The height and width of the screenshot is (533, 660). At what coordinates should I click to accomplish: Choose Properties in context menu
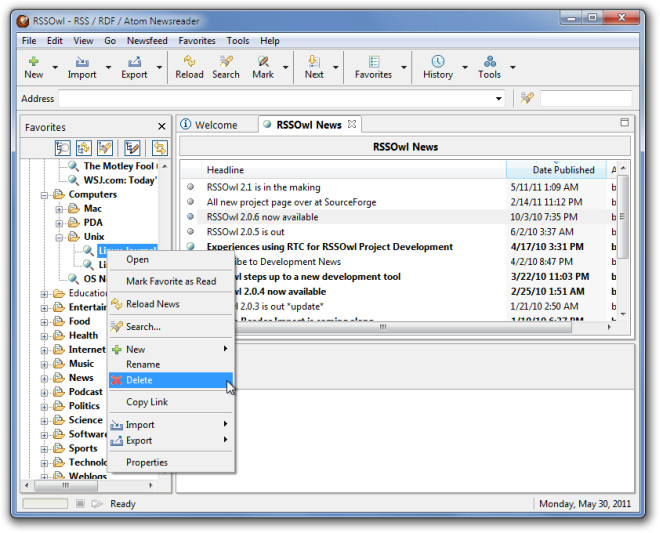coord(171,462)
